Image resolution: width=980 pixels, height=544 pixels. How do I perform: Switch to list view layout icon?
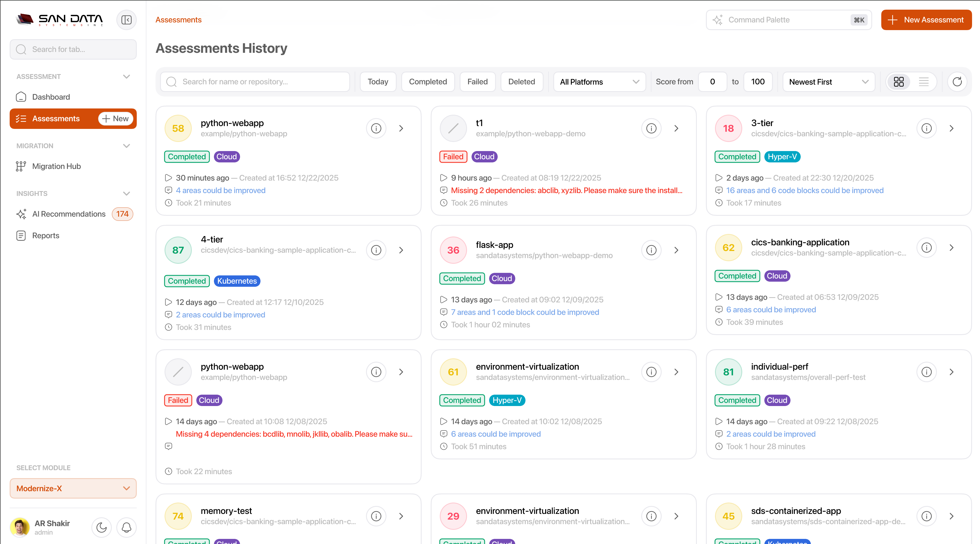[924, 81]
